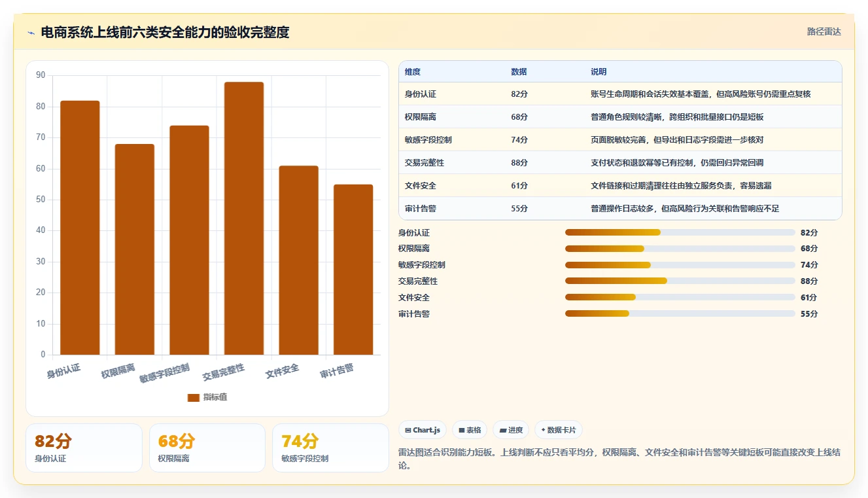Viewport: 868px width, 498px height.
Task: Click the lightning icon beside the title
Action: [x=31, y=33]
